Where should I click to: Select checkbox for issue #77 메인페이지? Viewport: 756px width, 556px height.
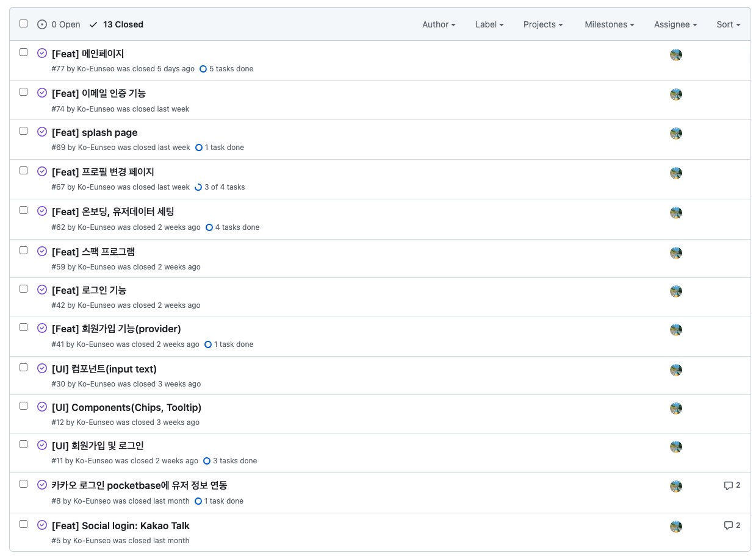pyautogui.click(x=23, y=52)
